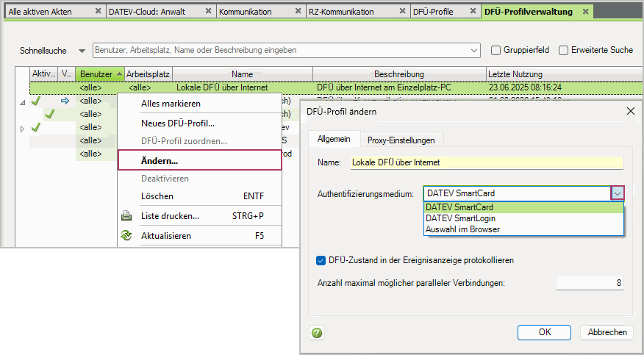Toggle DFÜ-Zustand in der Ereignisanzeige protokollieren

click(321, 260)
